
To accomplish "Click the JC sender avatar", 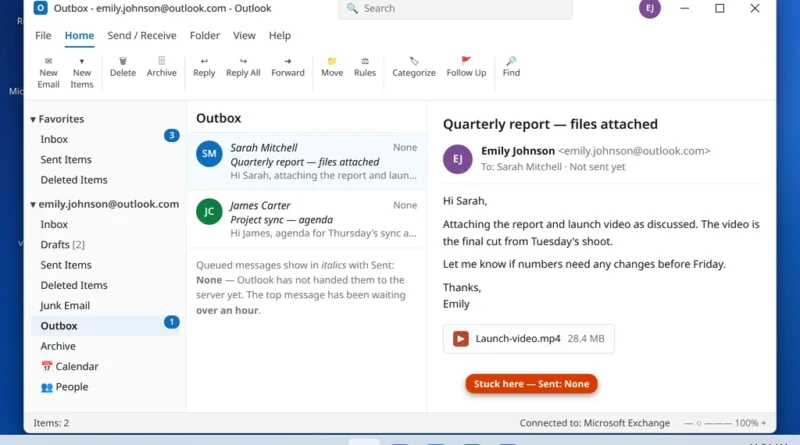I will tap(209, 211).
